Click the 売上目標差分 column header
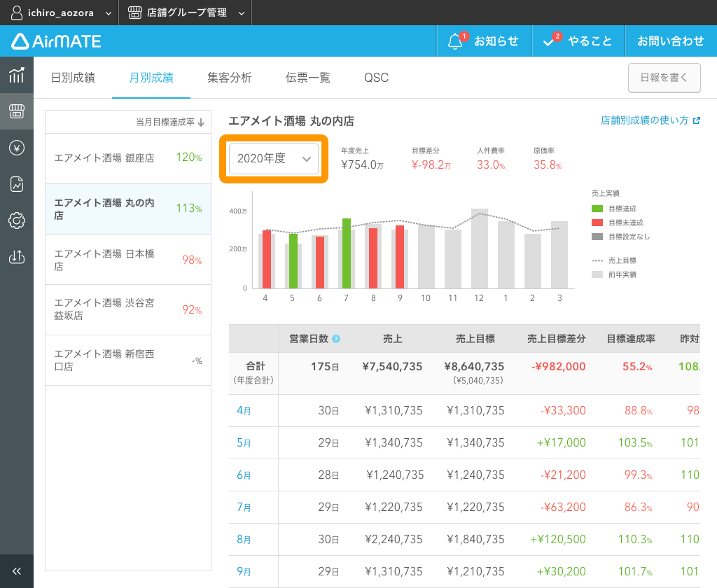Image resolution: width=717 pixels, height=588 pixels. (x=556, y=339)
